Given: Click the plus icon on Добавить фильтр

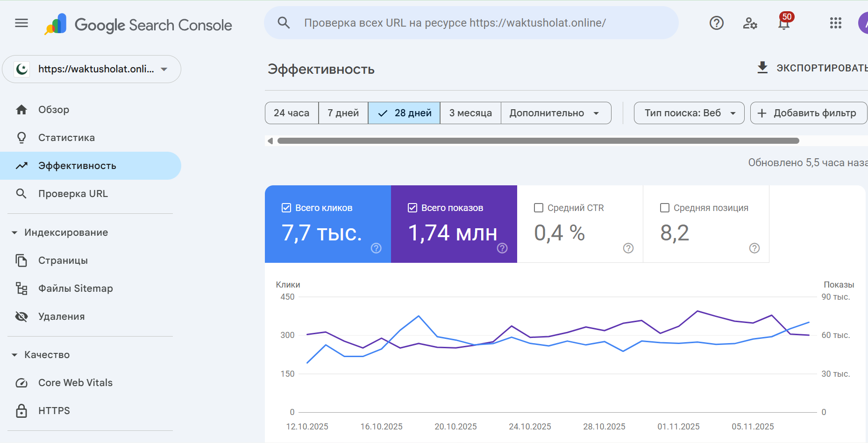Looking at the screenshot, I should coord(762,113).
